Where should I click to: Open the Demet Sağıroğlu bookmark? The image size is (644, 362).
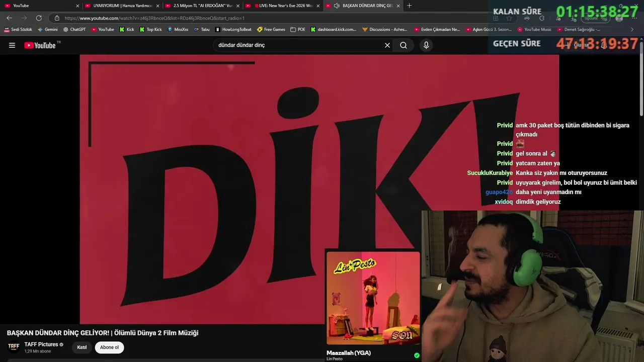pos(579,30)
